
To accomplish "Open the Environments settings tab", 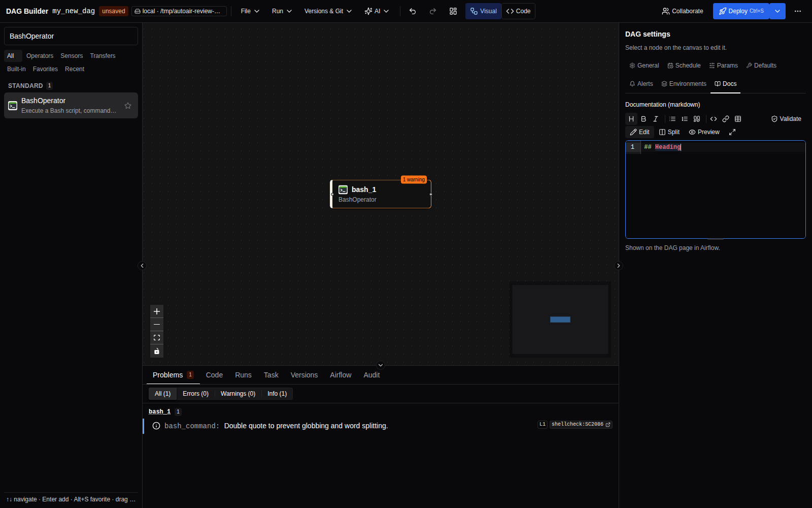I will (x=684, y=84).
